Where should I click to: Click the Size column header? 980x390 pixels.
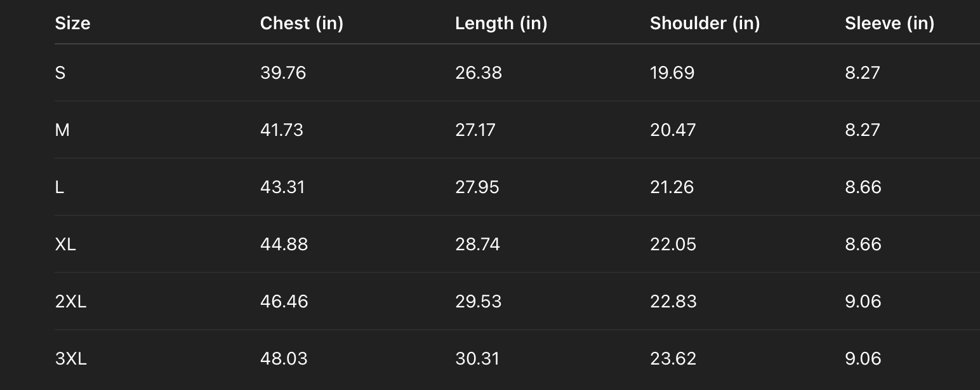click(x=72, y=24)
